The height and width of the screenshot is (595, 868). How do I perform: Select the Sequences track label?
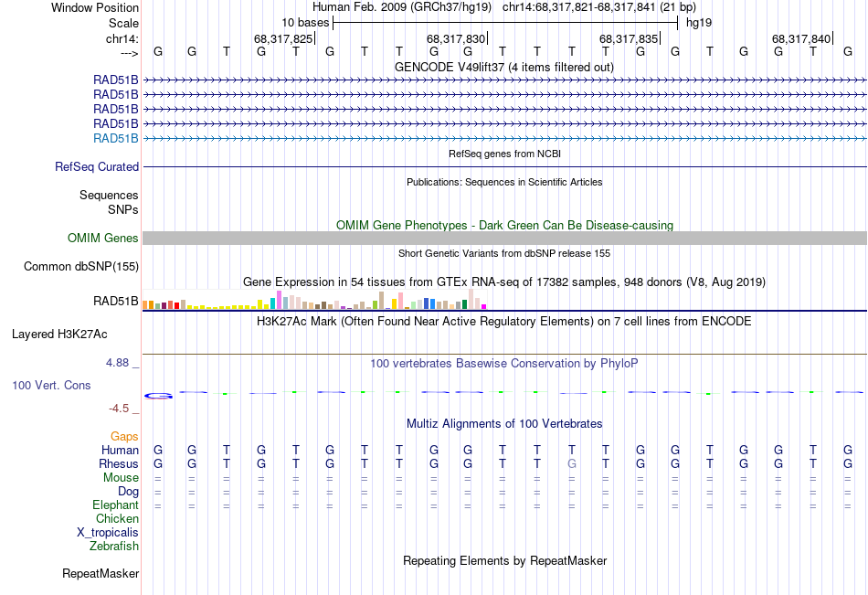(x=109, y=195)
